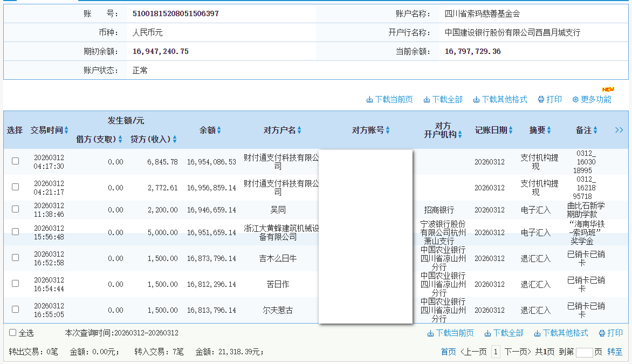Image resolution: width=632 pixels, height=364 pixels.
Task: Click the bottom print icon
Action: 610,333
